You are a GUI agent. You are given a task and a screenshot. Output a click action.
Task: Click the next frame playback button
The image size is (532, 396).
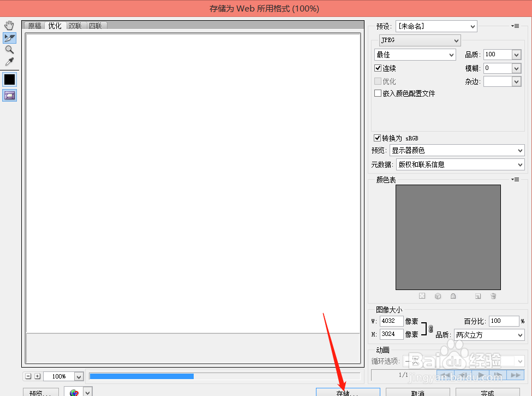pos(498,375)
